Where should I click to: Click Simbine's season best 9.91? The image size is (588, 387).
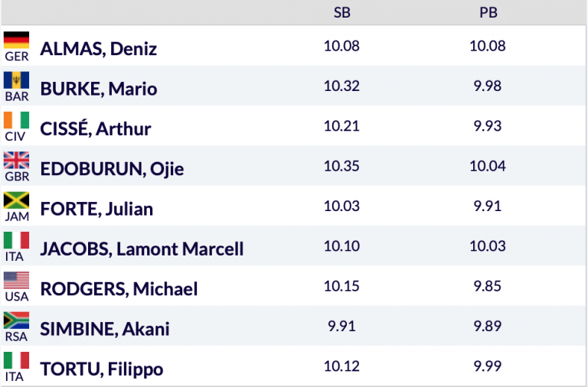tap(341, 326)
